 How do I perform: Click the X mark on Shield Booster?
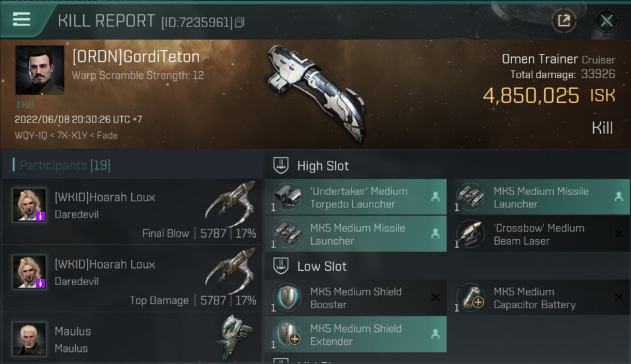[435, 298]
